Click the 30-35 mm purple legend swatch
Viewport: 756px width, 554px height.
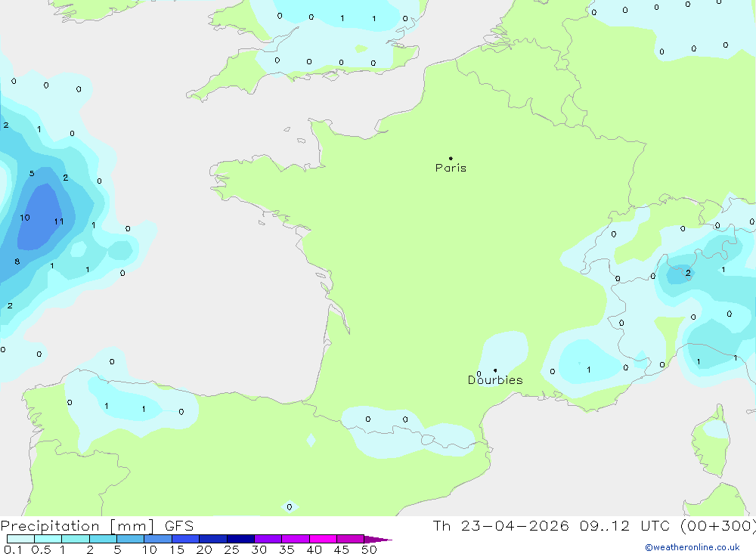(x=268, y=539)
